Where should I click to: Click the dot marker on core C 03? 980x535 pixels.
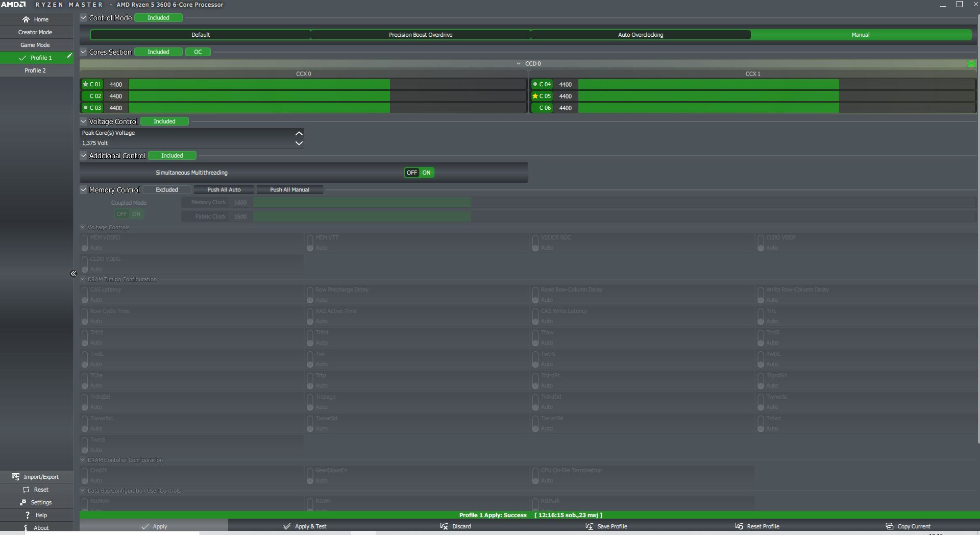(x=85, y=108)
